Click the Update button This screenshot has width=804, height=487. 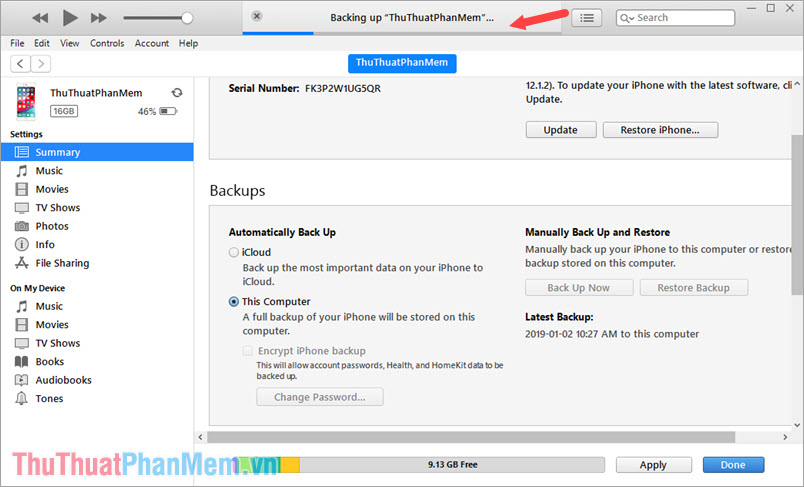pos(561,130)
